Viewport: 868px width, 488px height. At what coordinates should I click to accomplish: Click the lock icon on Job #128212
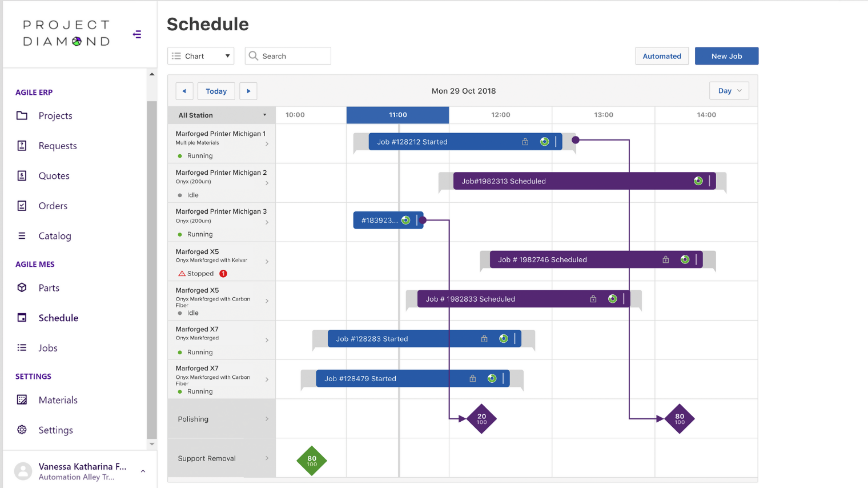525,142
